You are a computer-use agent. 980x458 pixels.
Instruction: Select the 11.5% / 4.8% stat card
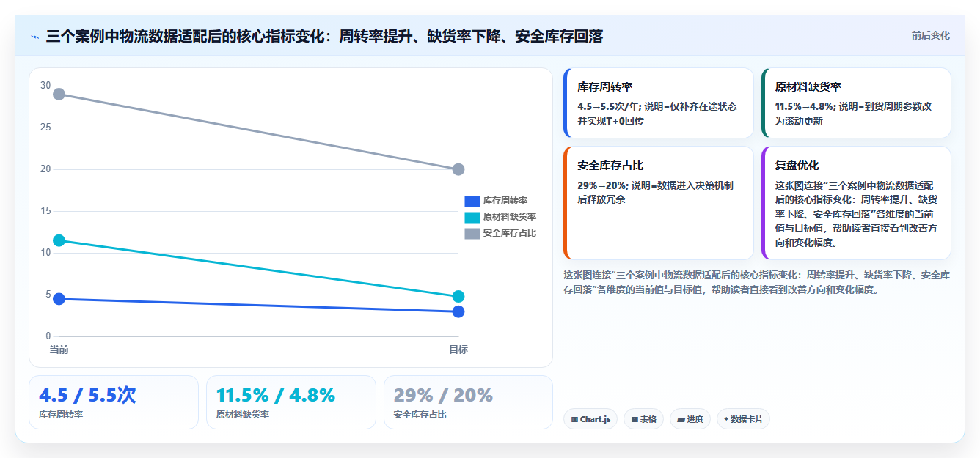coord(291,402)
